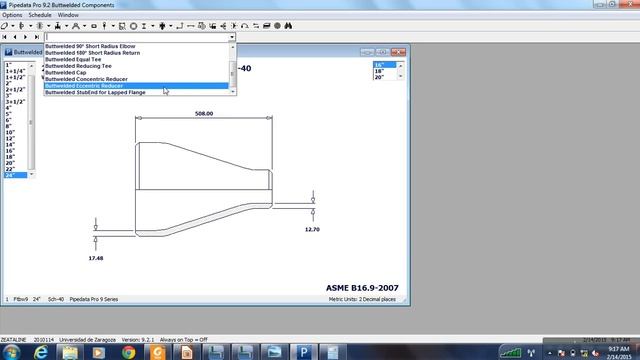Image resolution: width=640 pixels, height=360 pixels.
Task: Click the reduced size list scroll-down arrow
Action: (x=400, y=77)
